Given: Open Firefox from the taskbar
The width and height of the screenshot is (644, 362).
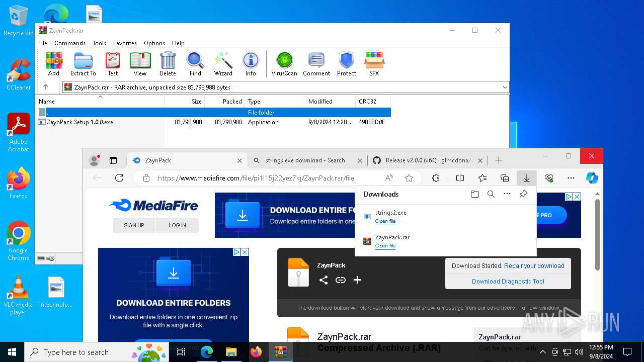Looking at the screenshot, I should [256, 352].
